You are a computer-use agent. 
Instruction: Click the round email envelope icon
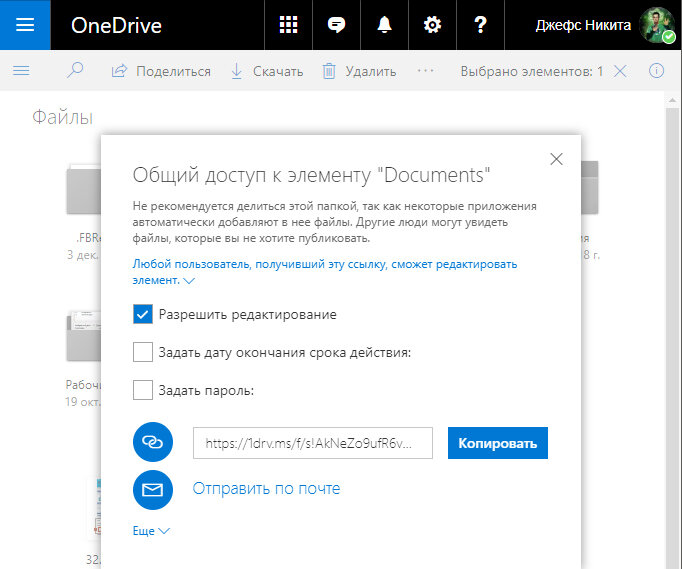[x=153, y=490]
